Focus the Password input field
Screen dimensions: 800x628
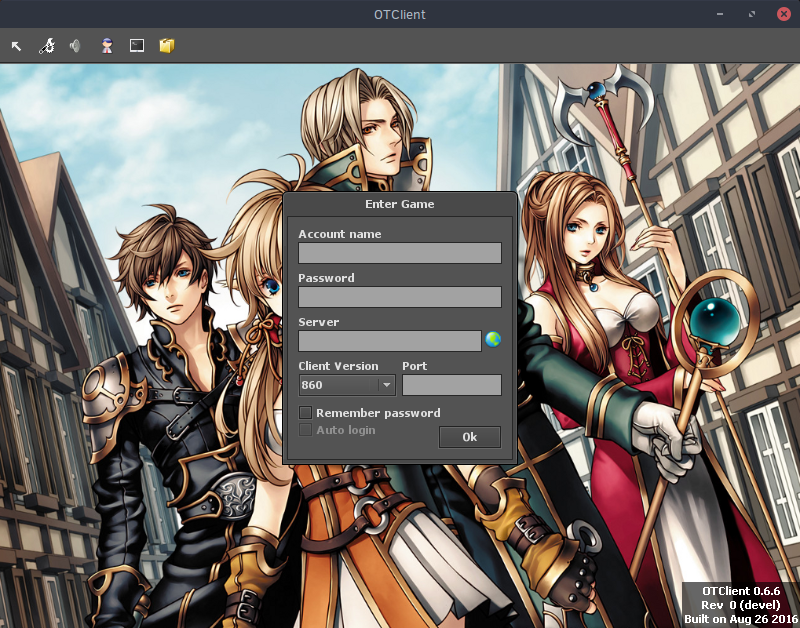point(399,297)
